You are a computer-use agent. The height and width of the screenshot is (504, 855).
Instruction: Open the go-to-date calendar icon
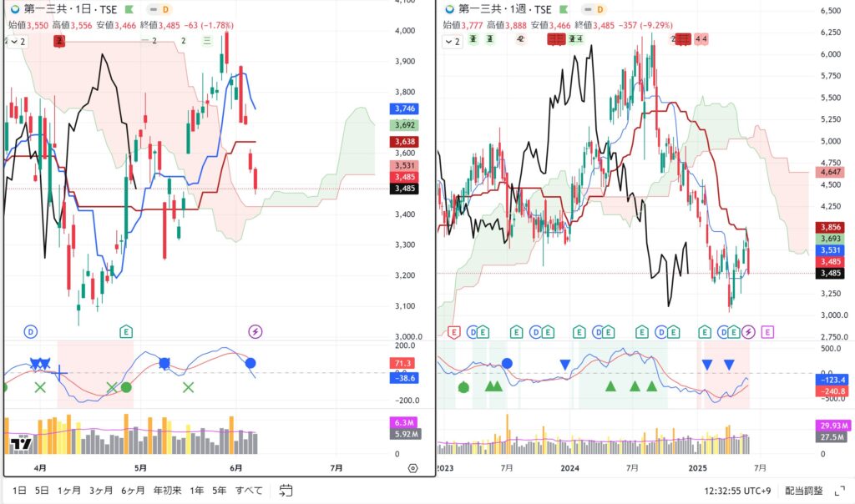pos(286,491)
